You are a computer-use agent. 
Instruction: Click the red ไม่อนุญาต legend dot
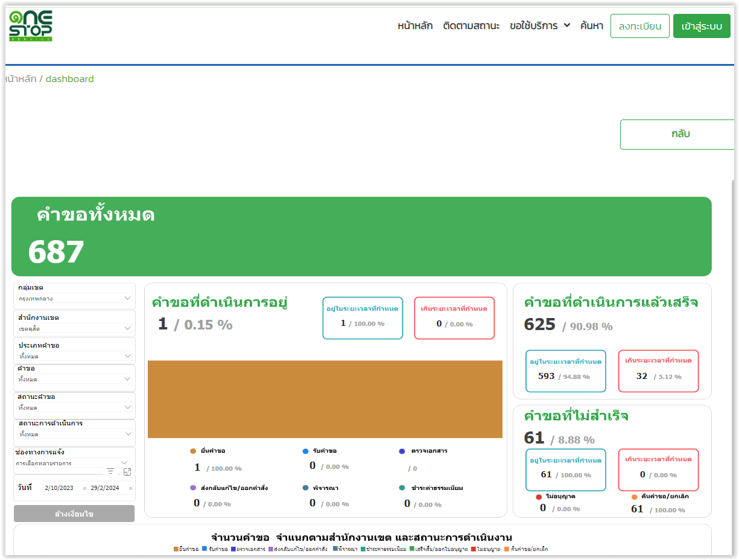(x=539, y=497)
